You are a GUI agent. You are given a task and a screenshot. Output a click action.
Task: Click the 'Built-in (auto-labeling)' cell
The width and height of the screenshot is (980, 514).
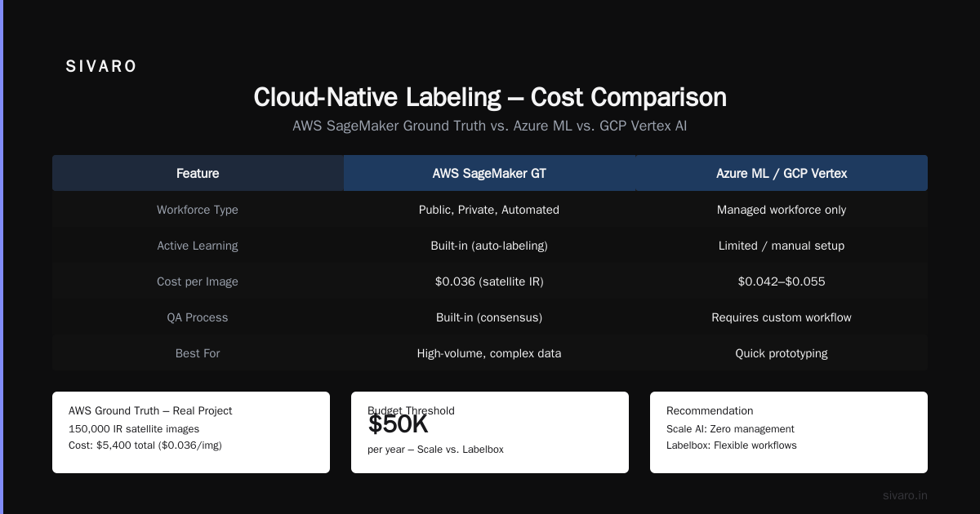point(489,246)
